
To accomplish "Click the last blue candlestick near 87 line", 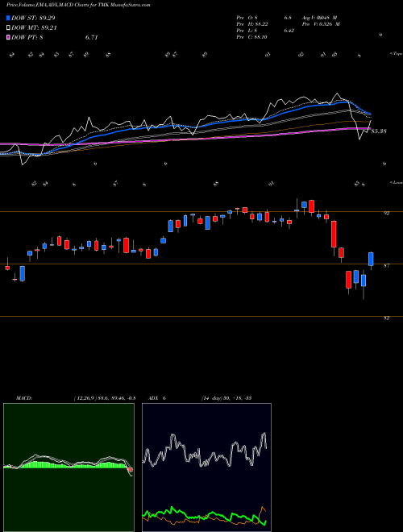I will pos(371,259).
